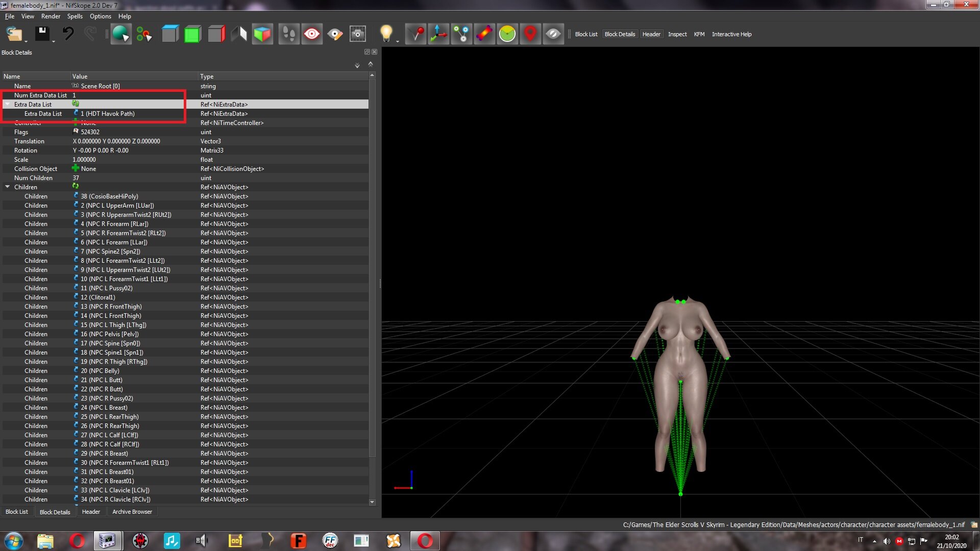Click the Undo arrow icon
The height and width of the screenshot is (551, 980).
pyautogui.click(x=68, y=34)
